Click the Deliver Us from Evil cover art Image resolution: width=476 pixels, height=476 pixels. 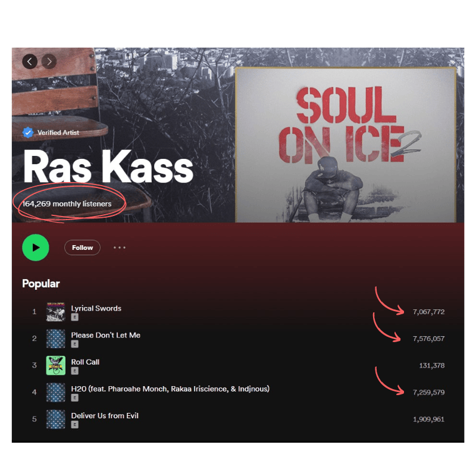point(56,419)
